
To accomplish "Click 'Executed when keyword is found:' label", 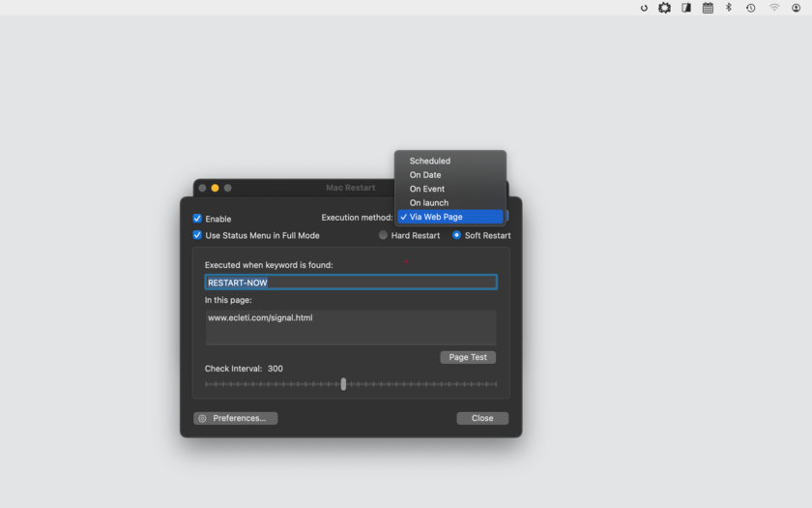I will click(269, 265).
